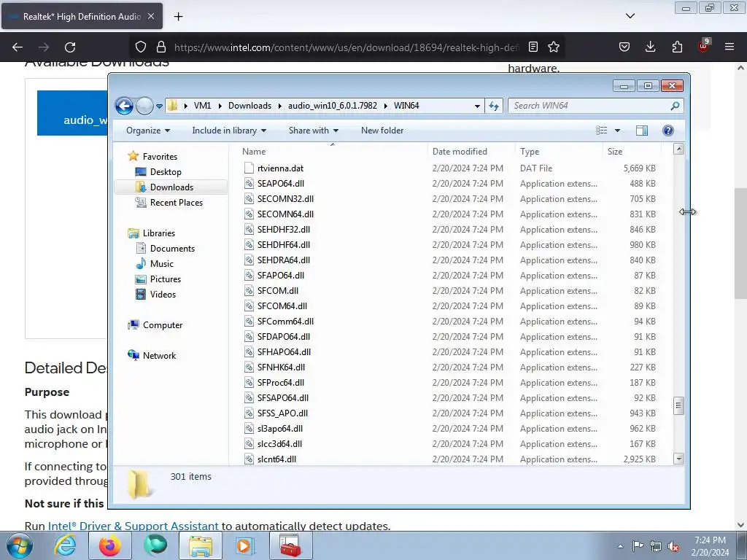Select SECOMN32.dll file

(x=285, y=198)
